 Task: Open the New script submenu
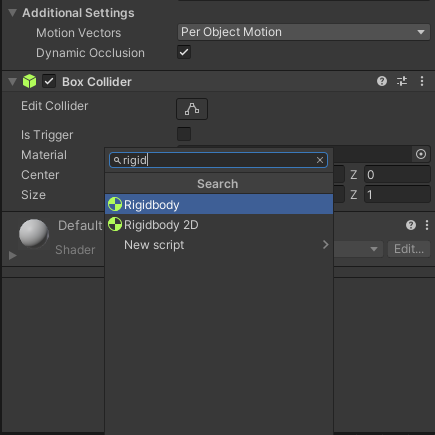click(x=219, y=245)
